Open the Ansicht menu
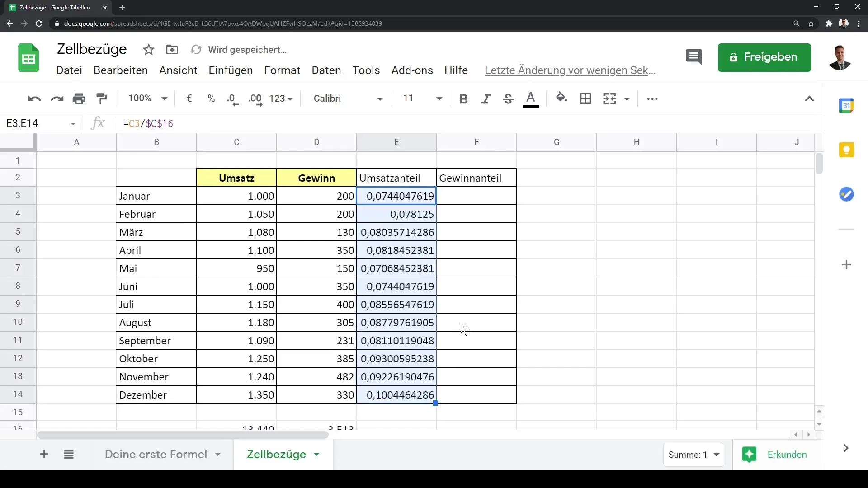868x488 pixels. tap(178, 70)
